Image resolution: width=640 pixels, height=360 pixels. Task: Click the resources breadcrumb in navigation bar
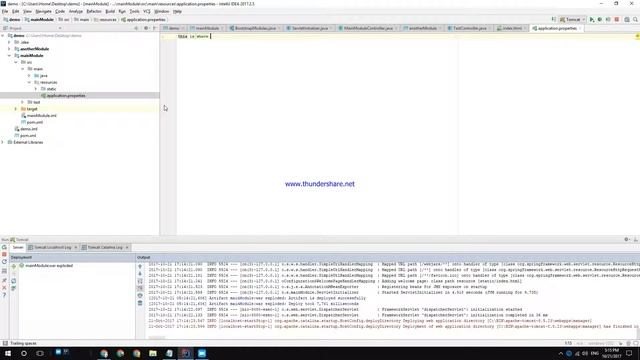tap(105, 20)
